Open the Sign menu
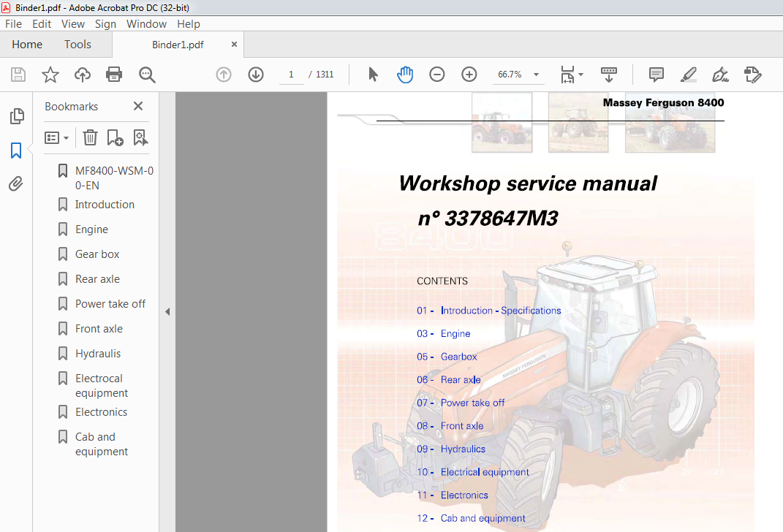This screenshot has width=783, height=532. pos(105,24)
